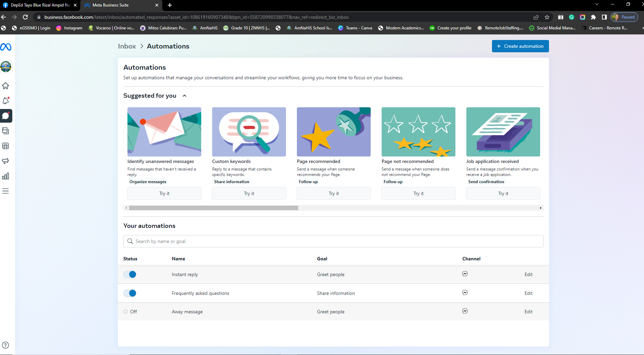644x355 pixels.
Task: Open the page profile avatar
Action: point(6,67)
